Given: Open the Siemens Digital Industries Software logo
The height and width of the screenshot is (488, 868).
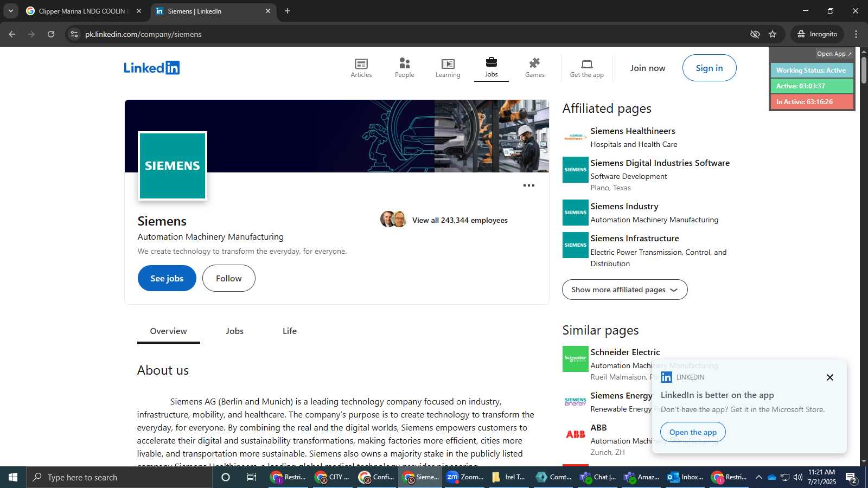Looking at the screenshot, I should 575,170.
